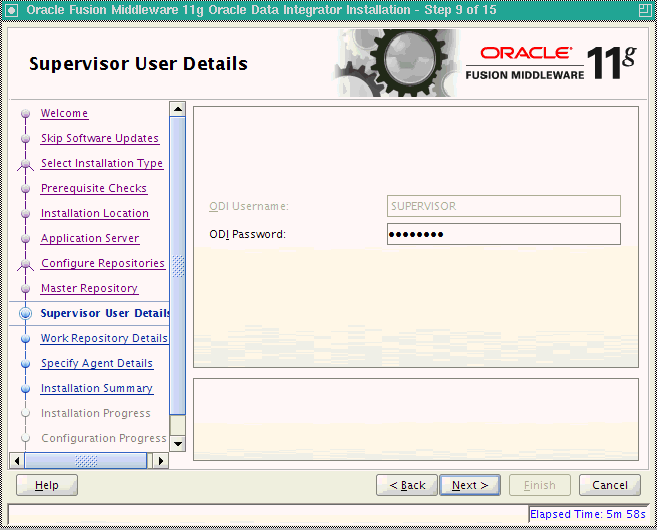Click the Master Repository bullet icon
The height and width of the screenshot is (530, 657).
[26, 289]
